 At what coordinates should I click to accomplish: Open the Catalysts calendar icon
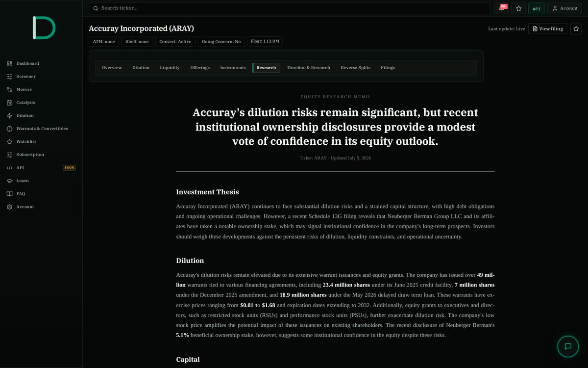(x=10, y=103)
